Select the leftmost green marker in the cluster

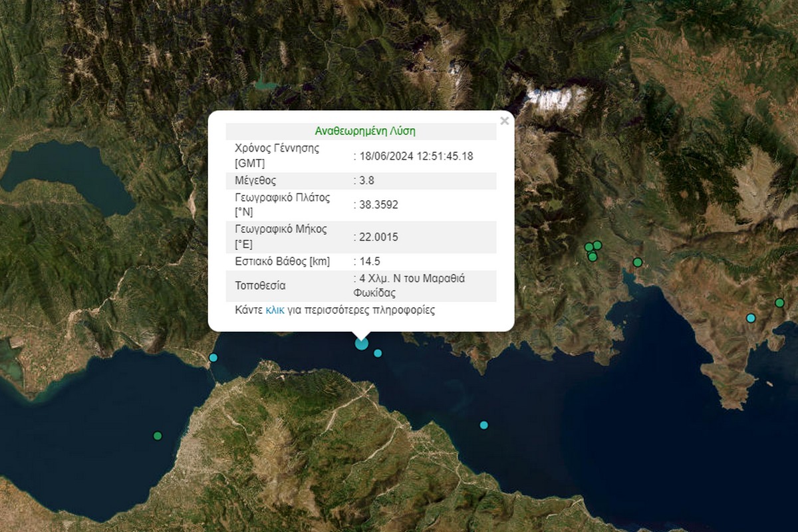[589, 247]
